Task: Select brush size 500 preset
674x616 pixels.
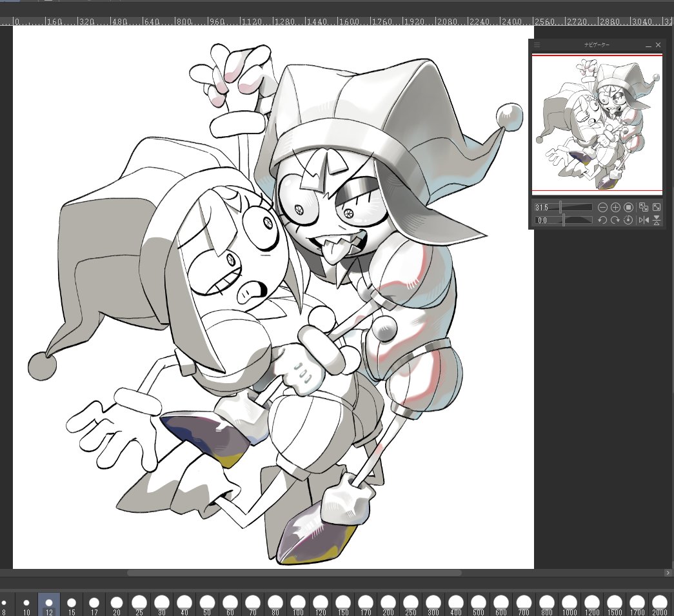Action: pyautogui.click(x=479, y=604)
